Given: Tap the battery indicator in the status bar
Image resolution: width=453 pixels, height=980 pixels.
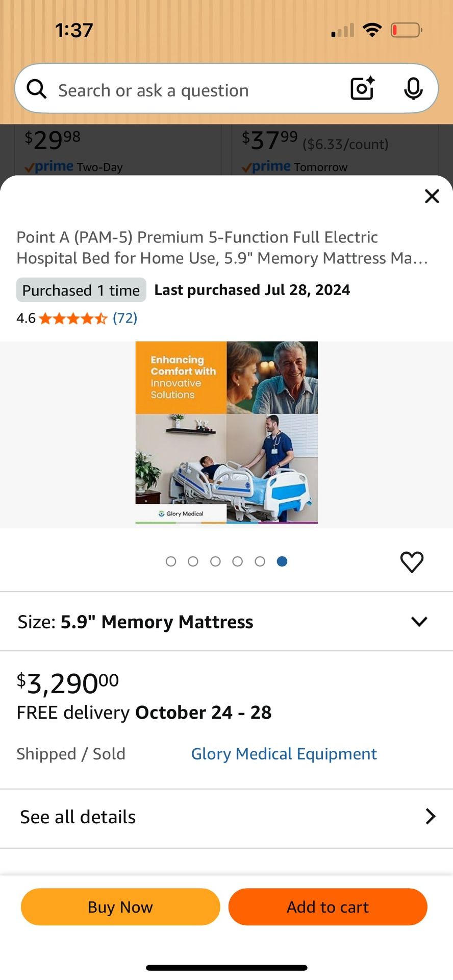Looking at the screenshot, I should (x=406, y=30).
